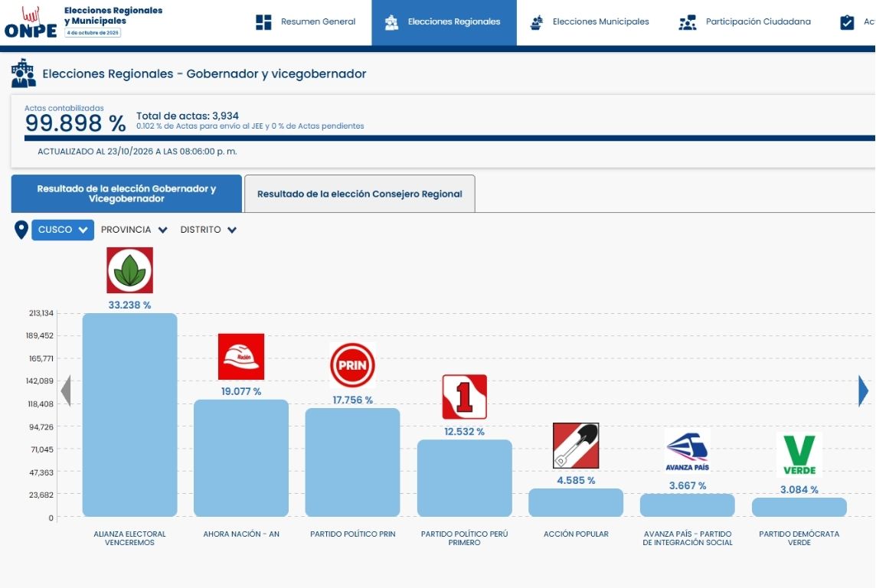Click the PARTIDO POLÍTICO PRIN axis label
This screenshot has height=588, width=876.
coord(352,534)
